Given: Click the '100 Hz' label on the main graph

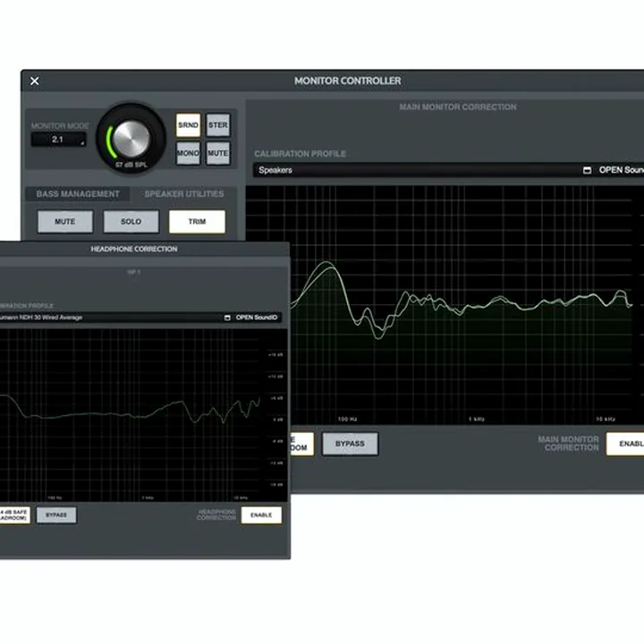Looking at the screenshot, I should tap(347, 419).
